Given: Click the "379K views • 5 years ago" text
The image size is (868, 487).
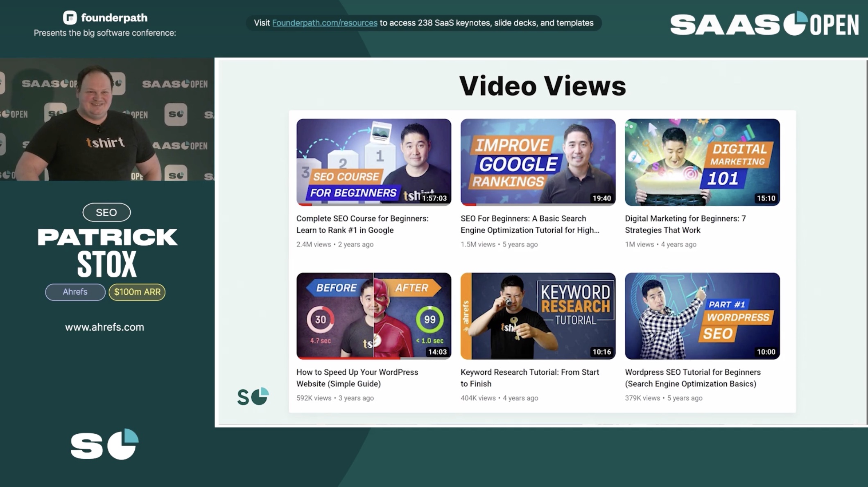Looking at the screenshot, I should pyautogui.click(x=663, y=398).
